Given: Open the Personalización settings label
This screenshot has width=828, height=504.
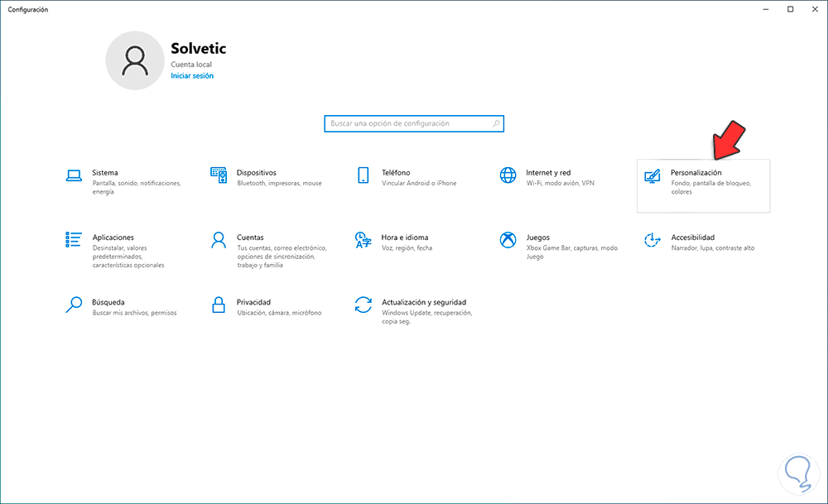Looking at the screenshot, I should (x=696, y=172).
